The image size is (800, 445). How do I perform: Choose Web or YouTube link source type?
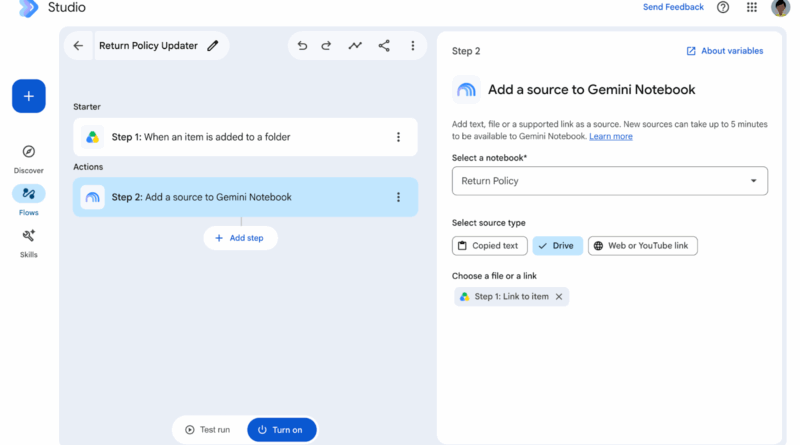642,245
